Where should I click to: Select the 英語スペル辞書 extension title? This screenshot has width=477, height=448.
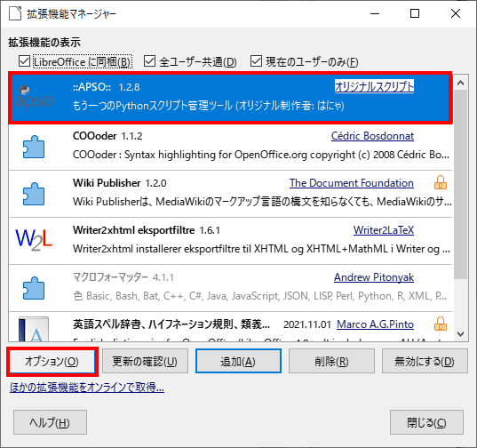(x=171, y=324)
